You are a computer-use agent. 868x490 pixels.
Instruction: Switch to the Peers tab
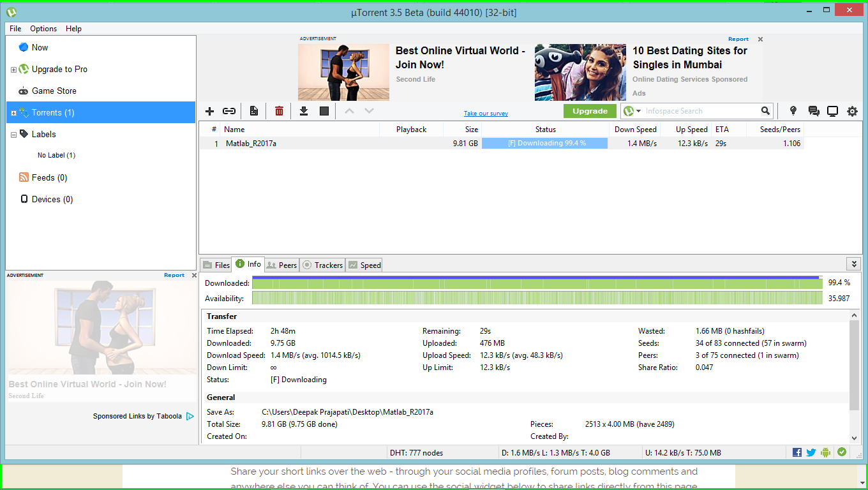pyautogui.click(x=281, y=265)
